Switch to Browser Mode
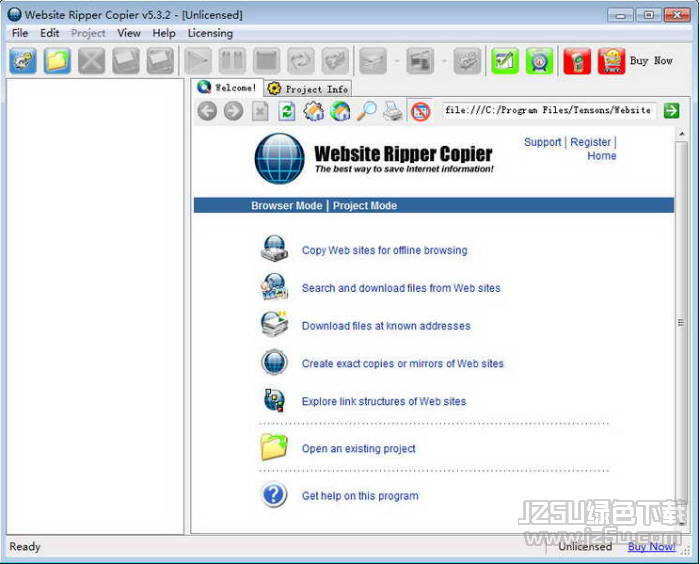This screenshot has height=564, width=700. (287, 205)
